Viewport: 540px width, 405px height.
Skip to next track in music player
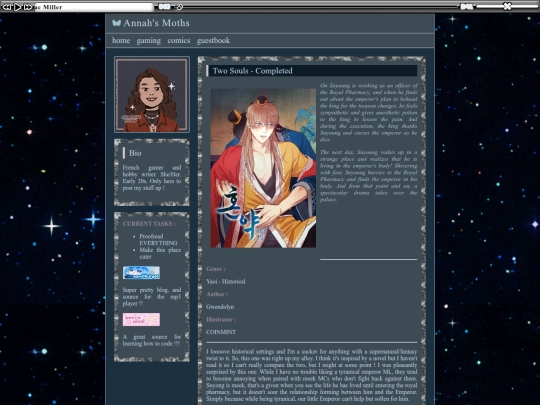(x=28, y=7)
